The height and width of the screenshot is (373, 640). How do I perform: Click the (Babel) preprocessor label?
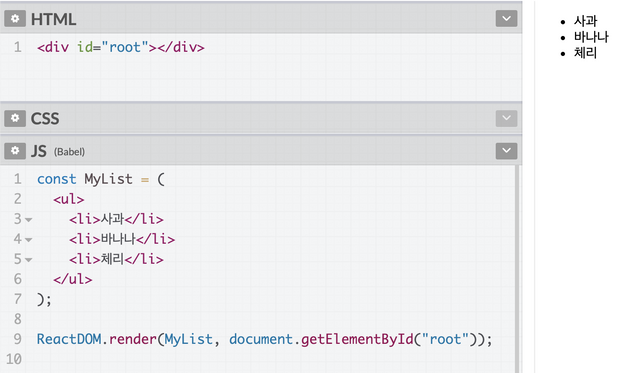69,152
